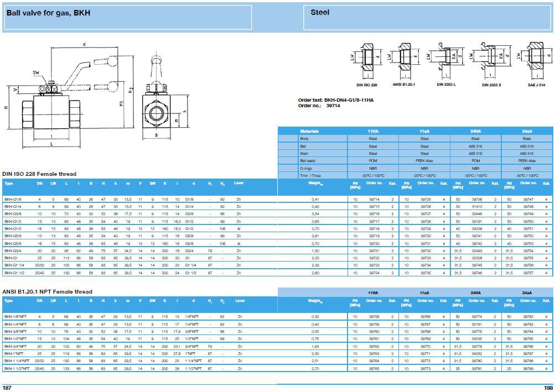
Task: Click the weight value 1,50
Action: tap(315, 251)
